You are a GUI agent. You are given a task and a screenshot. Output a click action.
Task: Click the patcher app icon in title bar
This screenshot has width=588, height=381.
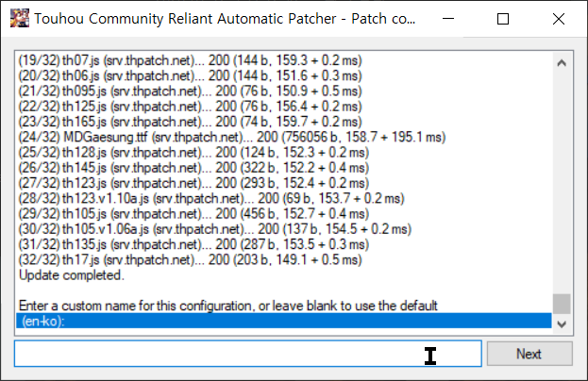[20, 18]
